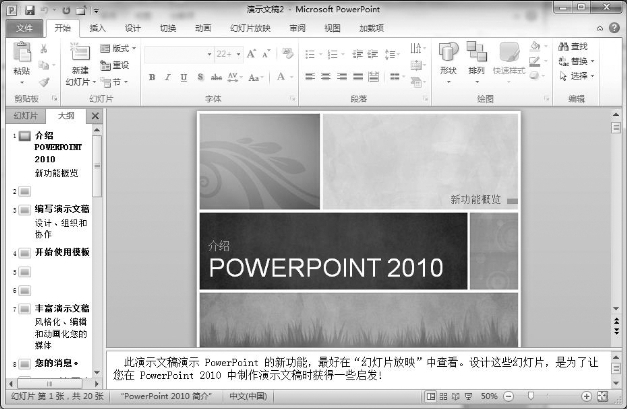Click the Increase Font Size icon
The image size is (627, 409).
pos(252,54)
